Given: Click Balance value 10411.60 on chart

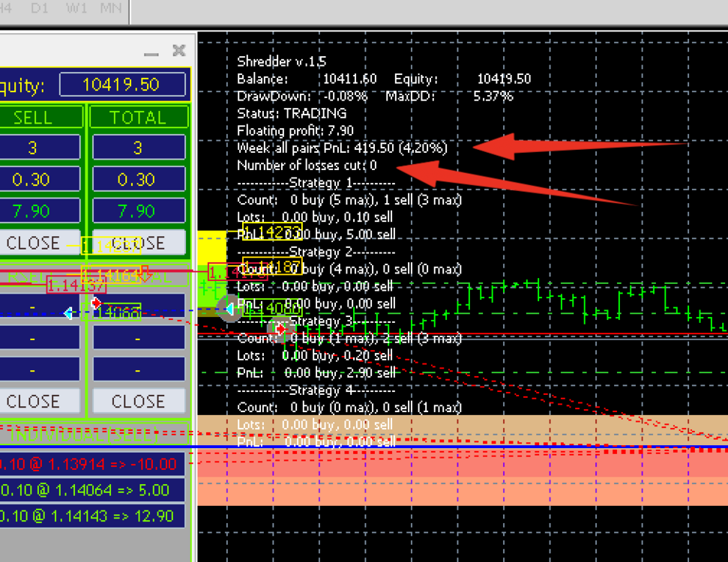Looking at the screenshot, I should point(349,79).
